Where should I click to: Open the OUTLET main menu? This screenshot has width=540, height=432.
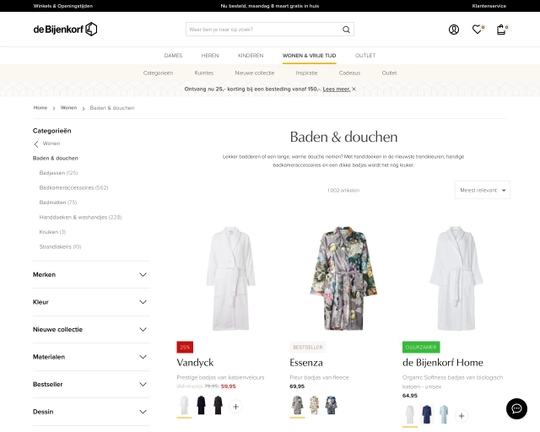(365, 55)
